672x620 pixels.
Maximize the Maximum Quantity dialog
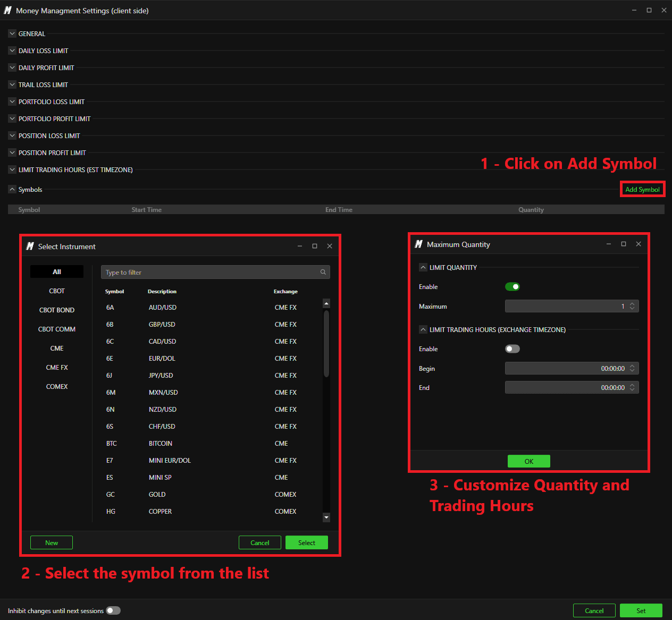pos(624,244)
